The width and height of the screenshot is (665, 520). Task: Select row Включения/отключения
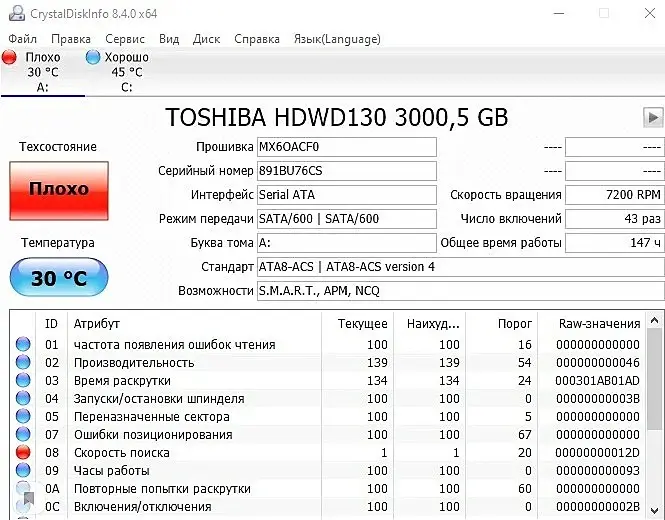tap(327, 507)
